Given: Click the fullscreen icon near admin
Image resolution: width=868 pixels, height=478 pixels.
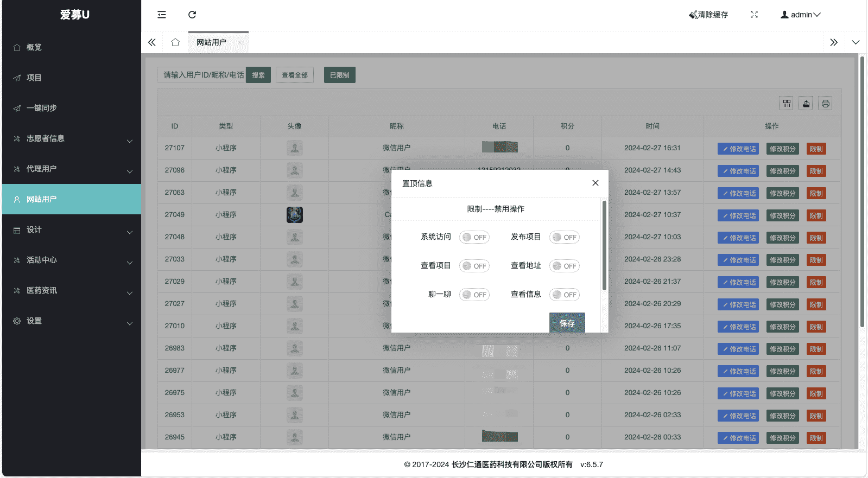Looking at the screenshot, I should pyautogui.click(x=754, y=15).
